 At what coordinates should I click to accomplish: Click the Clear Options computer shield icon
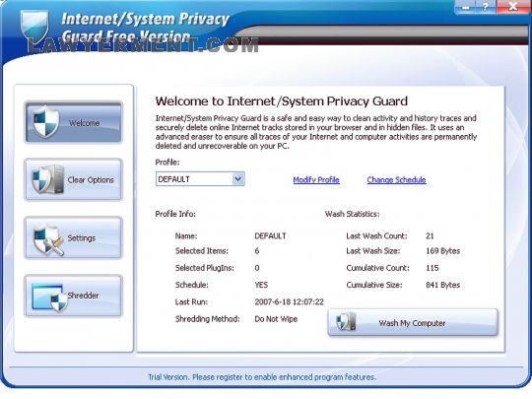pyautogui.click(x=48, y=179)
